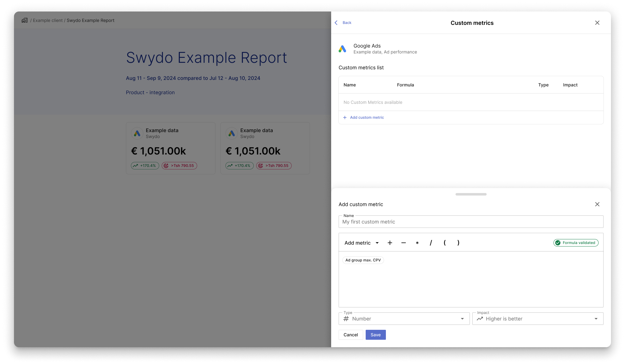Insert a closing parenthesis into formula
This screenshot has height=364, width=625.
point(458,243)
